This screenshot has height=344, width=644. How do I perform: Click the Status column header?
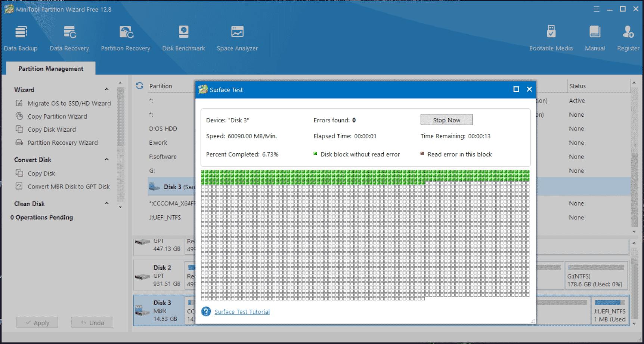click(x=578, y=86)
